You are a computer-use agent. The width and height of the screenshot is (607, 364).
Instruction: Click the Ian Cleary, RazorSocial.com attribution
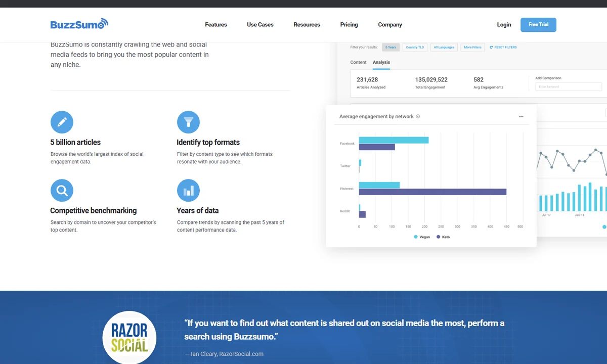point(224,354)
